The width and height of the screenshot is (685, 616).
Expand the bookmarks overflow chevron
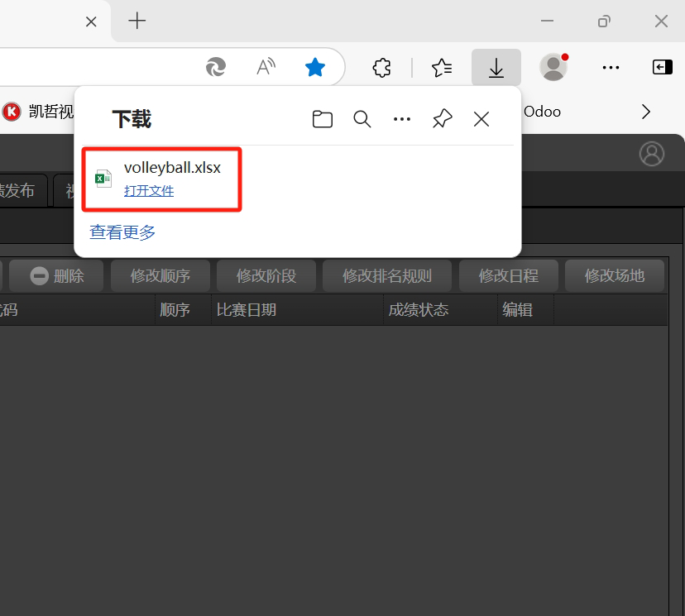click(646, 112)
